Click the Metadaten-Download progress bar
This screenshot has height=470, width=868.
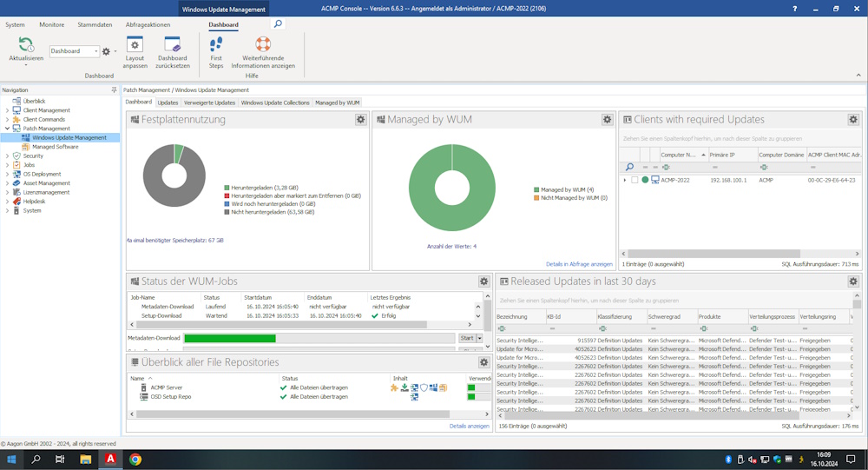[319, 338]
